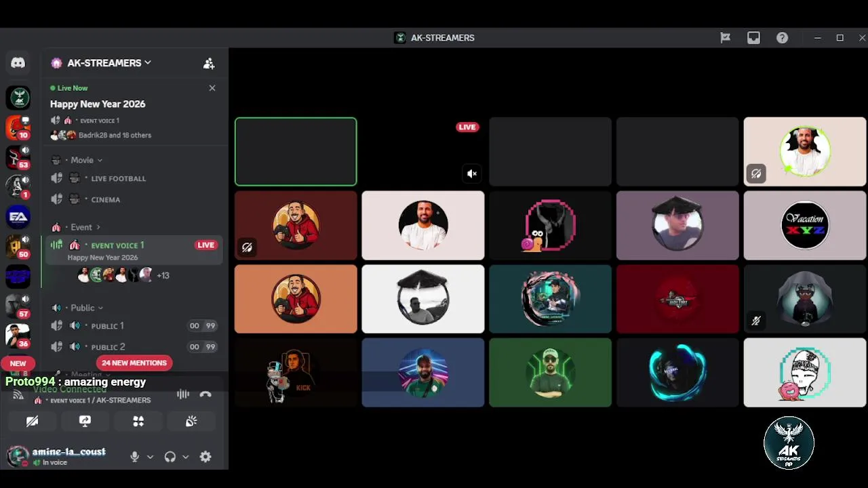Open the server with 36 notification badge
This screenshot has height=488, width=868.
[x=18, y=336]
